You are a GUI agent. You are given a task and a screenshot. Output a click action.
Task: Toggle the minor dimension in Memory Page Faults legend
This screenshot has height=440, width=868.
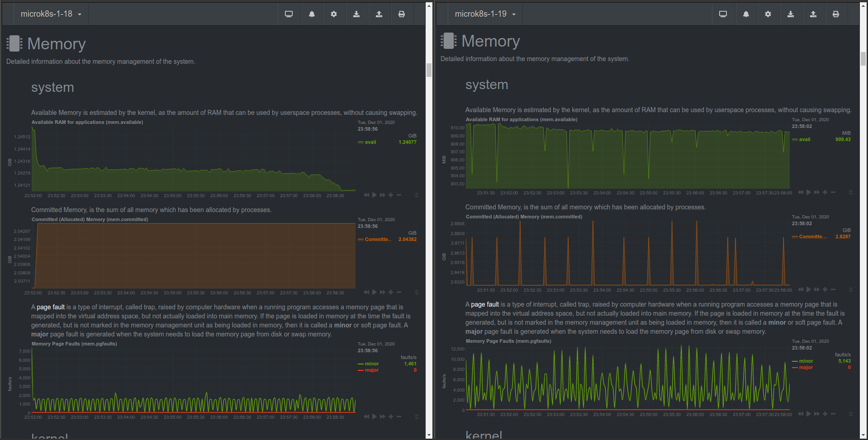click(x=371, y=364)
